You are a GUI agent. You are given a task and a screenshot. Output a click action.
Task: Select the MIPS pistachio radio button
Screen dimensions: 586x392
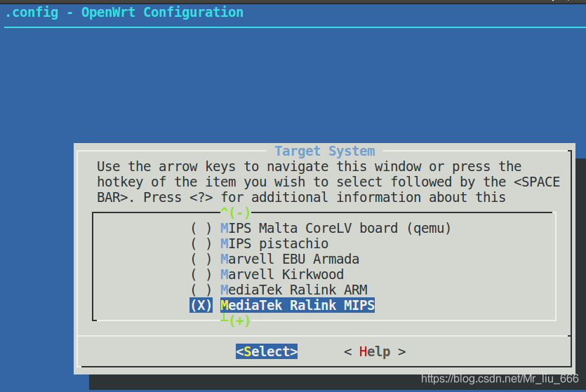pos(201,244)
